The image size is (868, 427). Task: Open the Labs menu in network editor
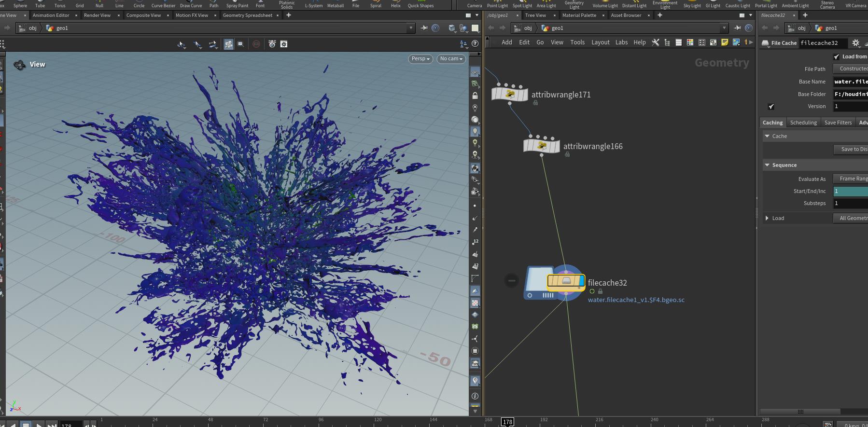coord(621,42)
